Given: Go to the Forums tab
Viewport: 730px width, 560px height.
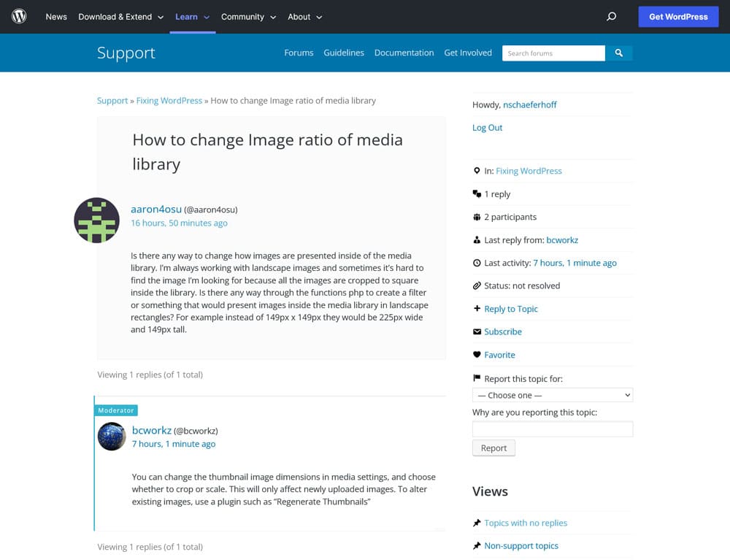Looking at the screenshot, I should click(x=299, y=53).
